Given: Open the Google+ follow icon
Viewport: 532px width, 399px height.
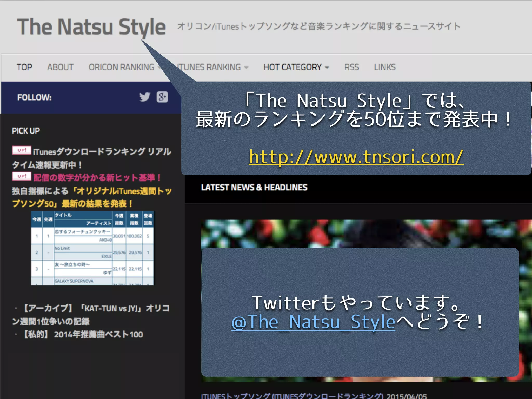Looking at the screenshot, I should (x=162, y=97).
